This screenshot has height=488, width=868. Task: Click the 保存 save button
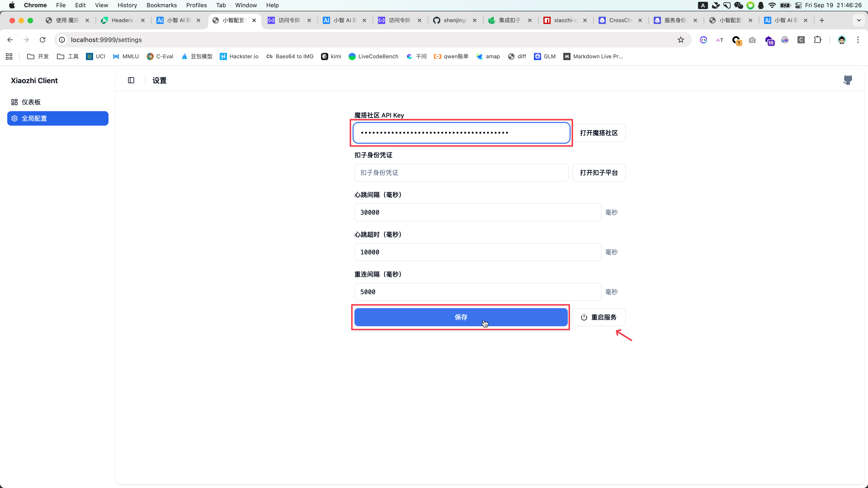point(461,317)
